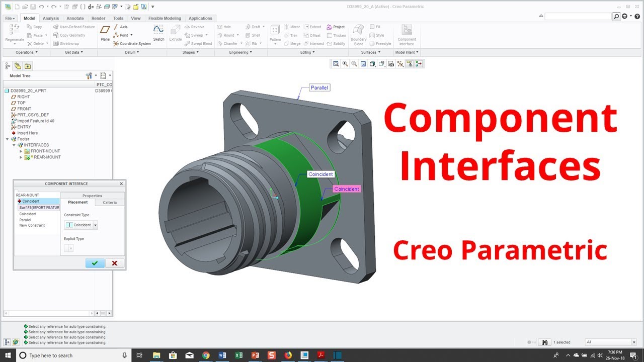Click the Save icon in quick access toolbar

point(33,7)
